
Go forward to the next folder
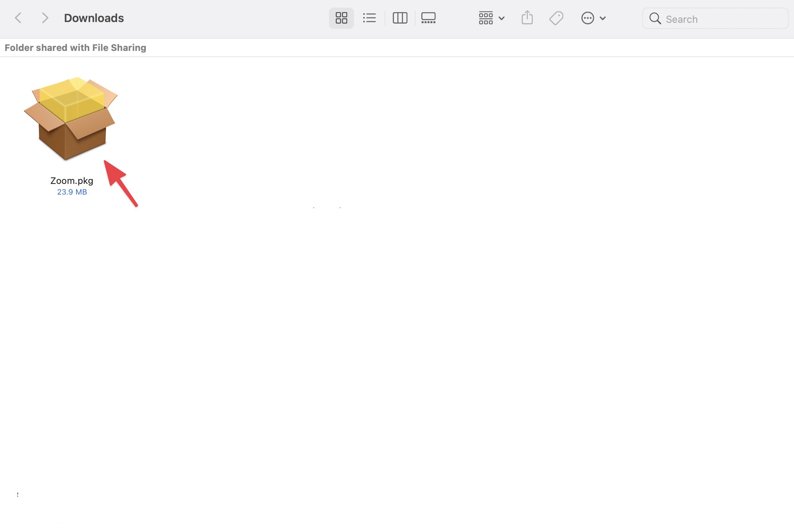[45, 18]
